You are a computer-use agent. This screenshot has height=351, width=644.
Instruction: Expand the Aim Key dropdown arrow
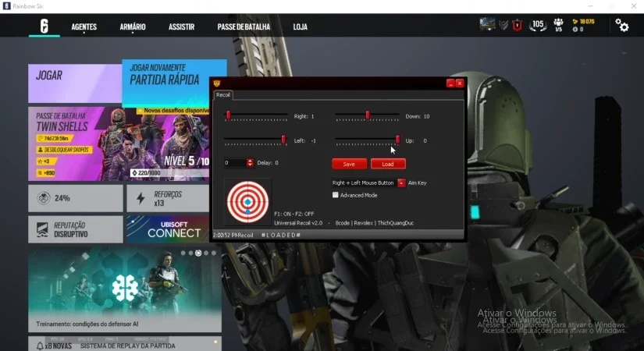click(x=401, y=183)
